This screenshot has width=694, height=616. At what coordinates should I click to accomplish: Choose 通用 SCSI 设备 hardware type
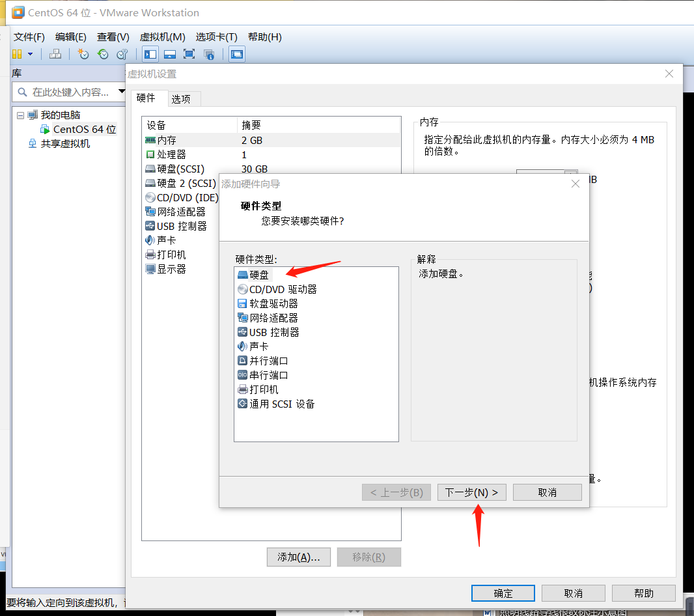pos(276,404)
